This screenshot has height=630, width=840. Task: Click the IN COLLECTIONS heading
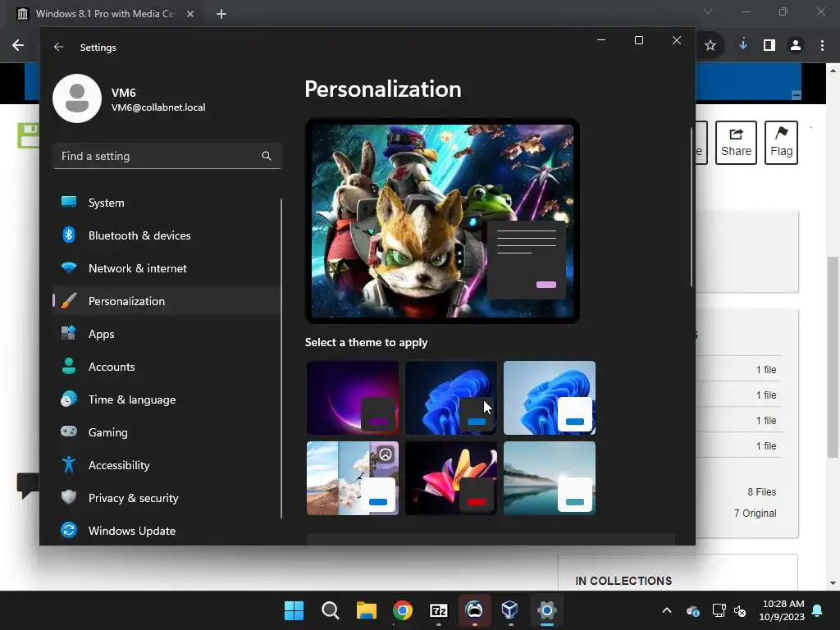pyautogui.click(x=623, y=581)
